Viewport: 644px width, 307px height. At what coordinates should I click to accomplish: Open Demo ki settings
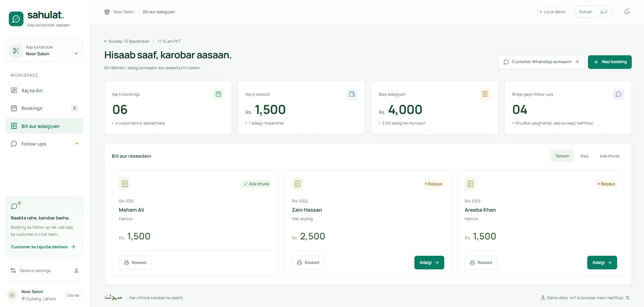pos(44,271)
